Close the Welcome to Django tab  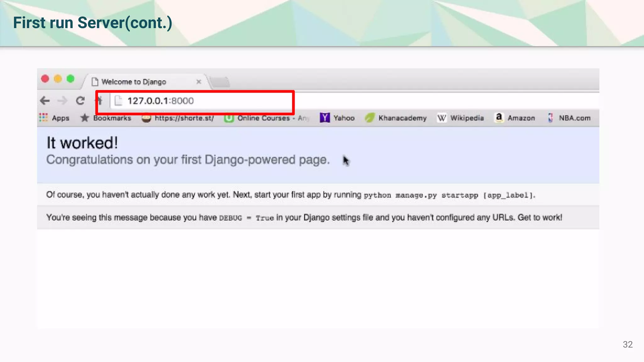pos(199,82)
